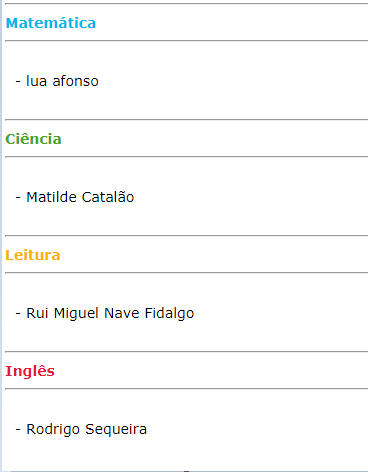The width and height of the screenshot is (368, 472).
Task: Open the green Ciência heading
Action: 33,139
